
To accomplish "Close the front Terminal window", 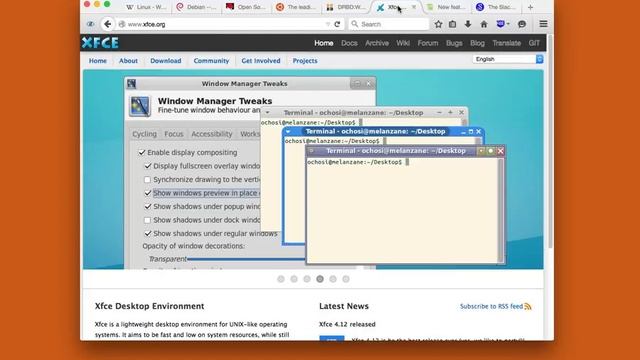I will pos(500,151).
